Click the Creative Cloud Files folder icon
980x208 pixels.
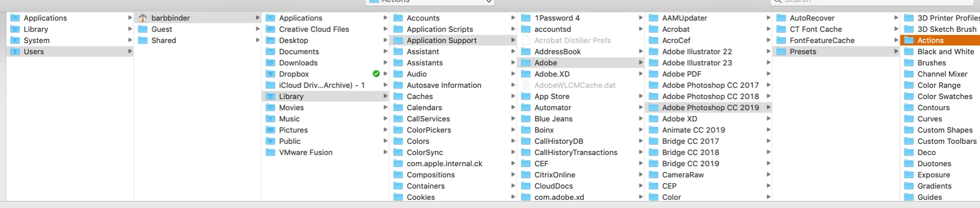coord(271,29)
